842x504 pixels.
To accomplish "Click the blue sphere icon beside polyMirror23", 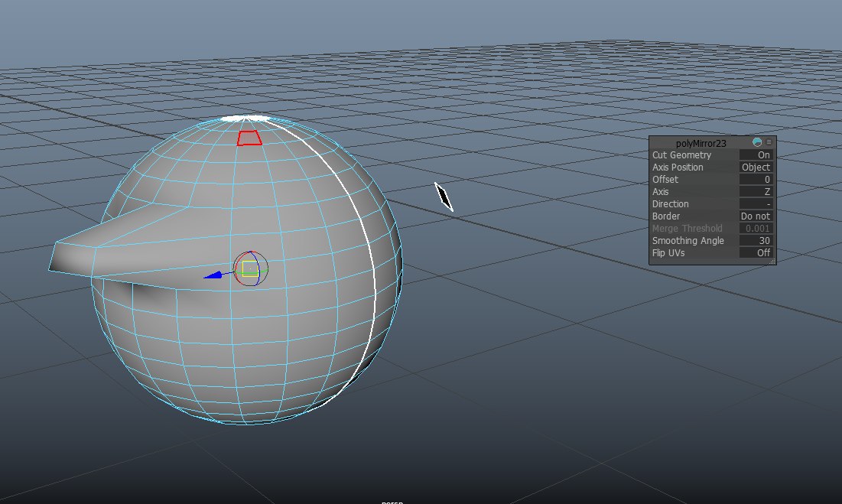I will click(x=757, y=142).
